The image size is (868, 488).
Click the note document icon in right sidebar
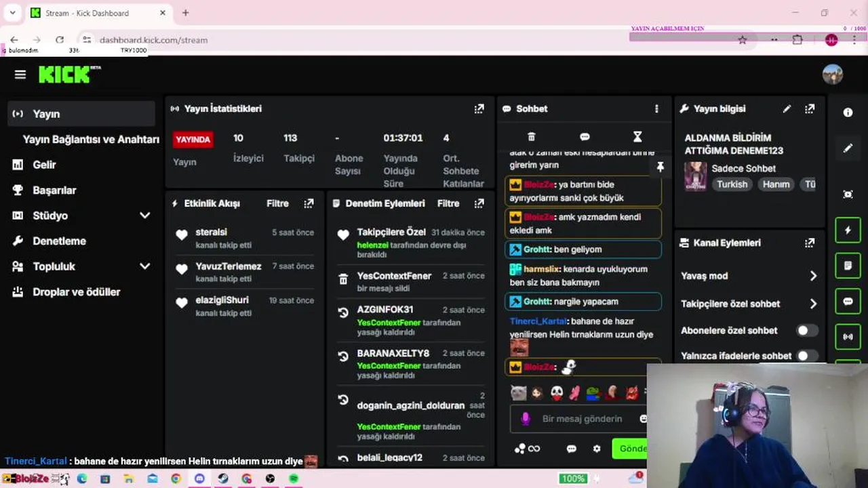pos(848,266)
